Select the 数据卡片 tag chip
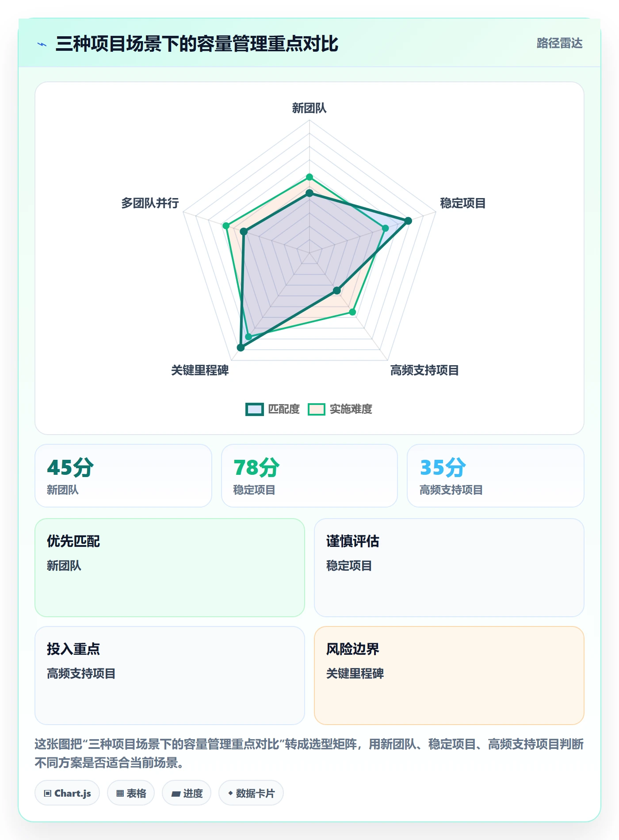 251,793
